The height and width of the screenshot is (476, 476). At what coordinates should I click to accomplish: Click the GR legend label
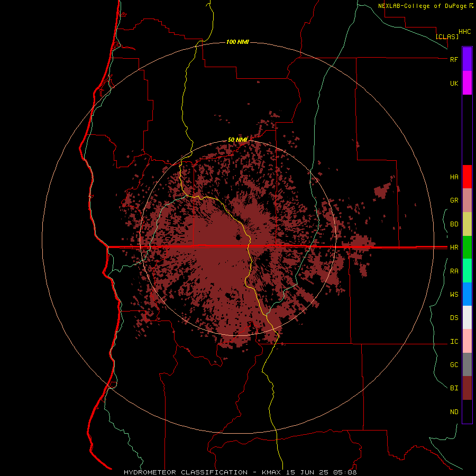454,200
